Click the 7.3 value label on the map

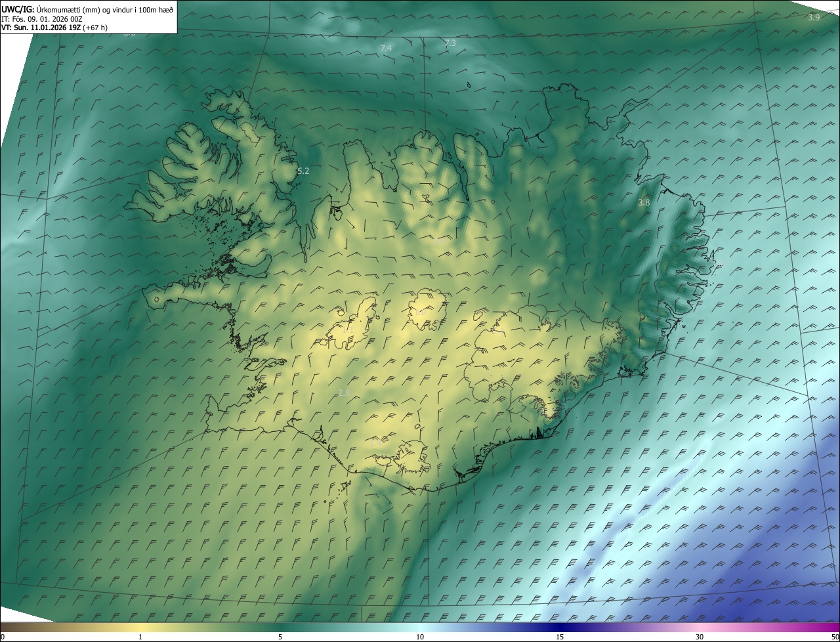pos(450,43)
